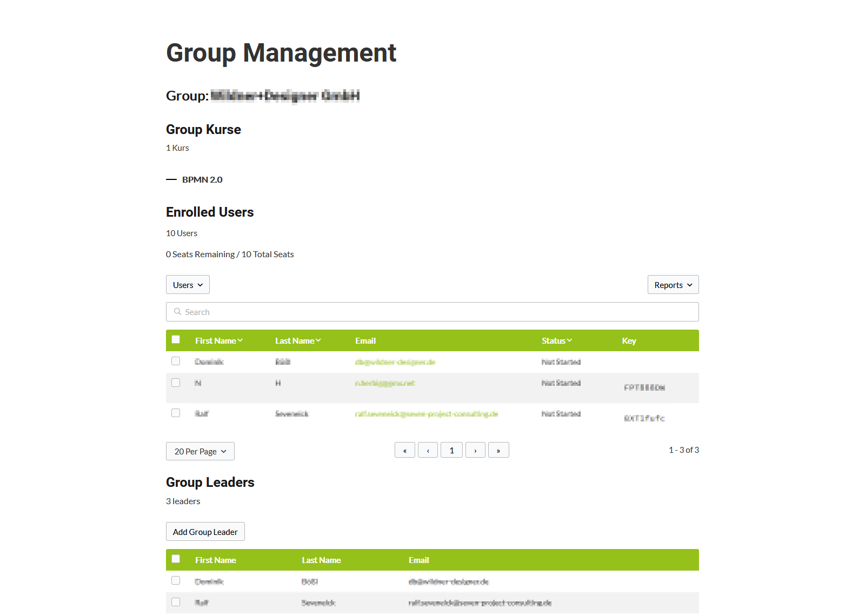Screen dimensions: 865x616
Task: Skip to the last page using double-right arrow
Action: pyautogui.click(x=498, y=450)
